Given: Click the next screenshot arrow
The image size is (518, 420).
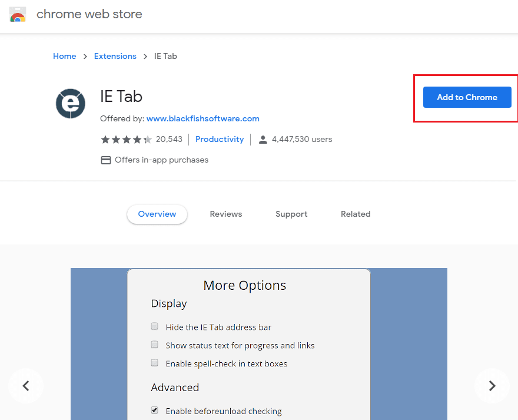Looking at the screenshot, I should pos(492,386).
